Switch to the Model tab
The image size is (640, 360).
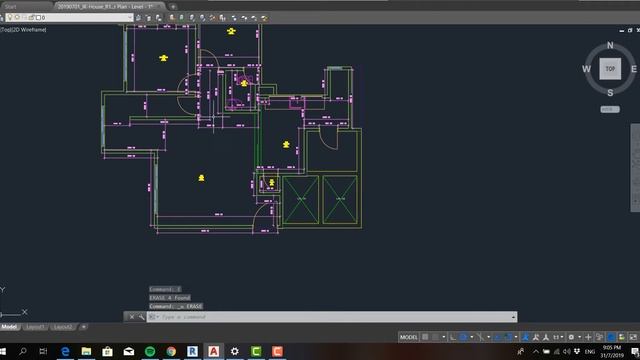pos(9,327)
